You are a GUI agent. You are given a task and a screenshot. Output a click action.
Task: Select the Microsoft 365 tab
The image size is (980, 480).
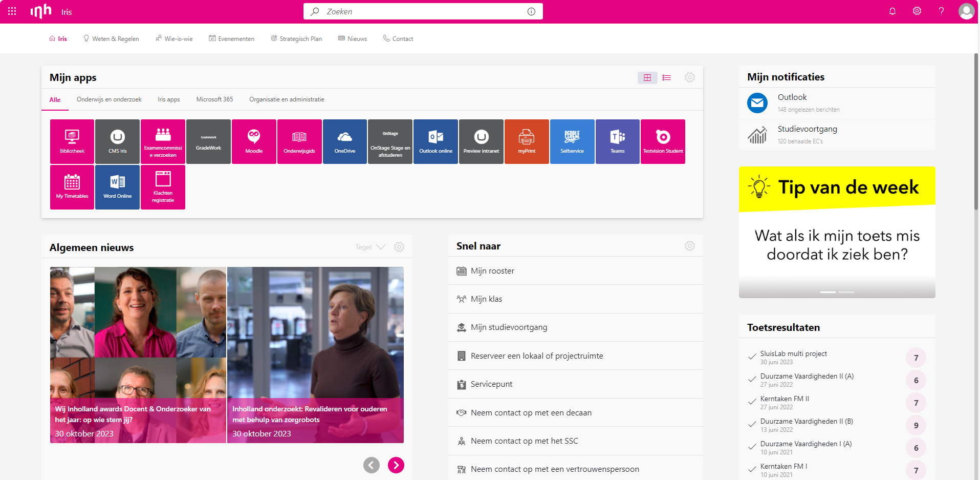point(214,99)
